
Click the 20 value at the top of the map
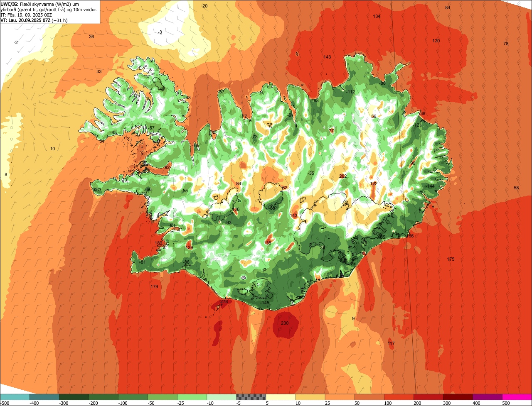[205, 6]
